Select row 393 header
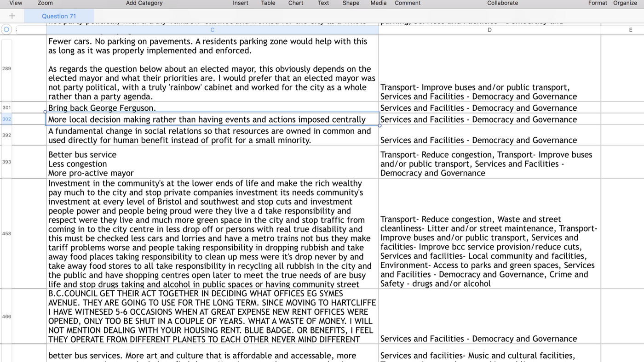Image resolution: width=644 pixels, height=362 pixels. pos(6,162)
